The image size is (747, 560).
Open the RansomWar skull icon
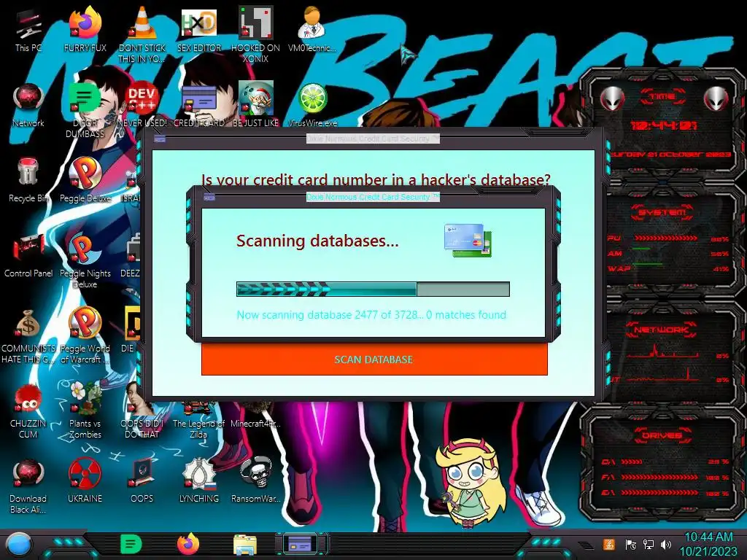(256, 481)
